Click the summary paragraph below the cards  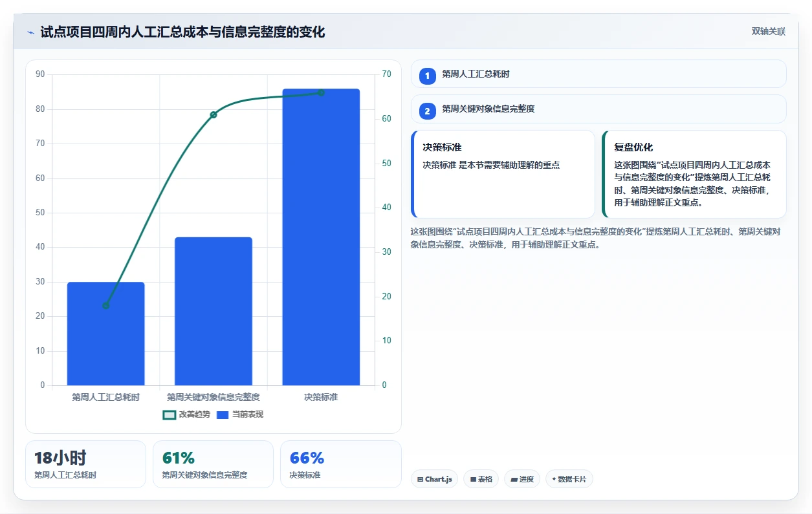[597, 238]
